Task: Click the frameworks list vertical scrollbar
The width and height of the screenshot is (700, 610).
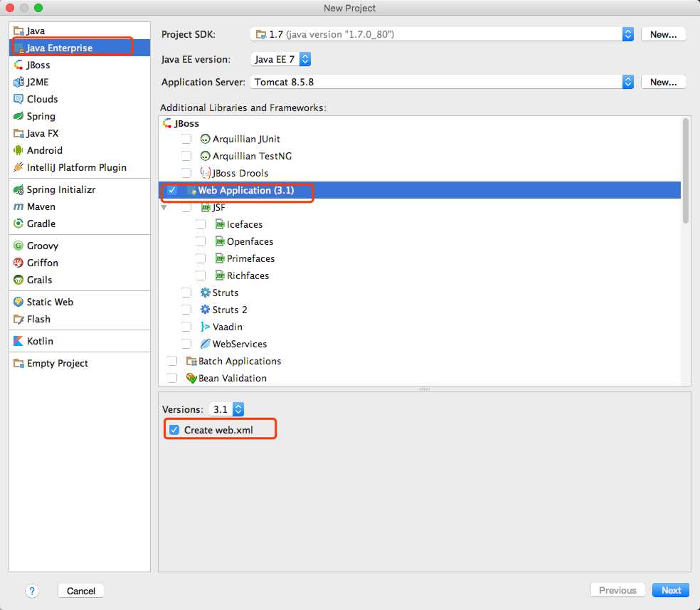Action: point(685,171)
